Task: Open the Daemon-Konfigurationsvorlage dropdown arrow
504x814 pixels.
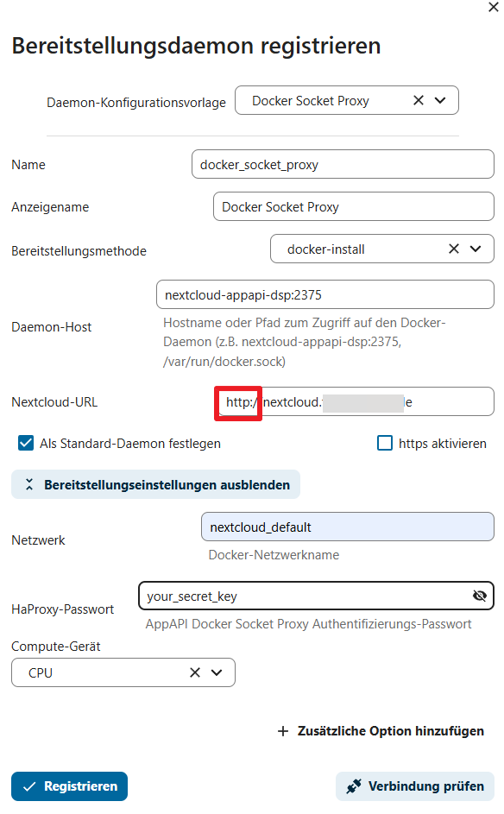Action: [440, 100]
